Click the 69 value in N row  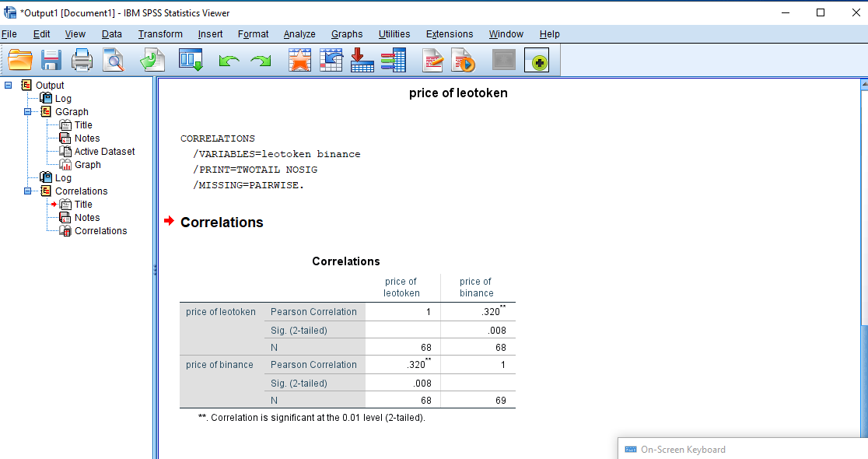pos(500,401)
